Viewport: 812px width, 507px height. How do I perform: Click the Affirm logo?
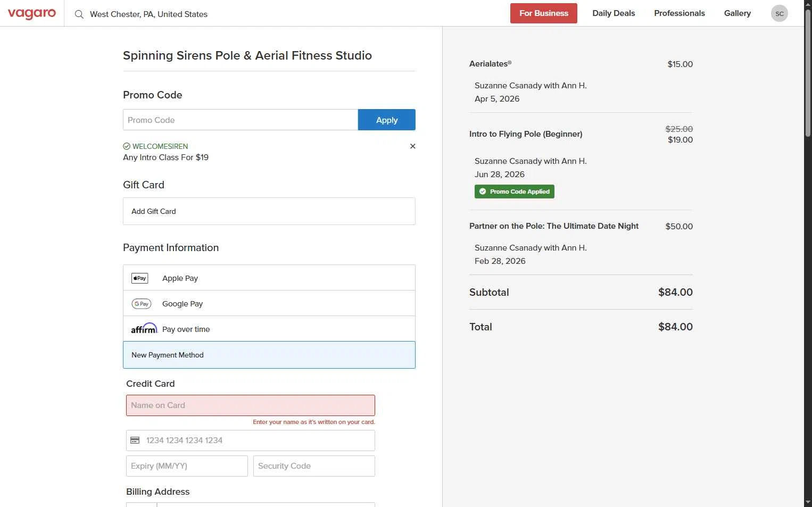pos(144,329)
